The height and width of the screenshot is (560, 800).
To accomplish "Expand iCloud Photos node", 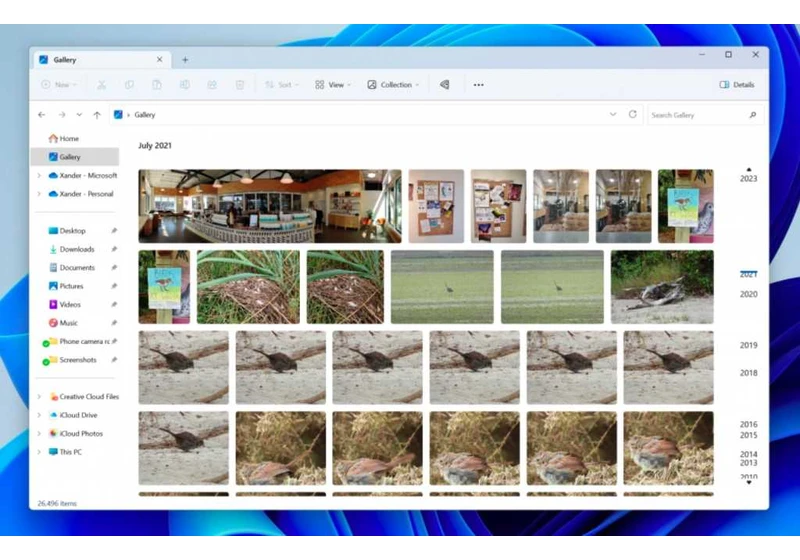I will click(x=39, y=433).
